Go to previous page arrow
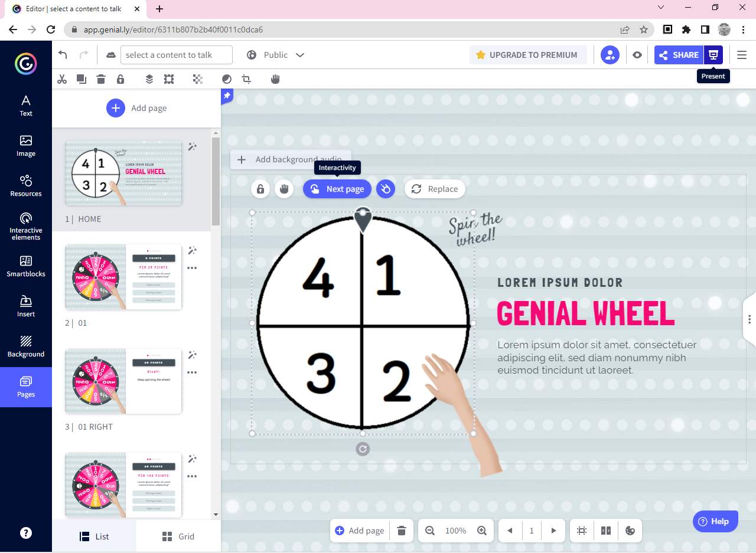This screenshot has width=756, height=553. 510,531
